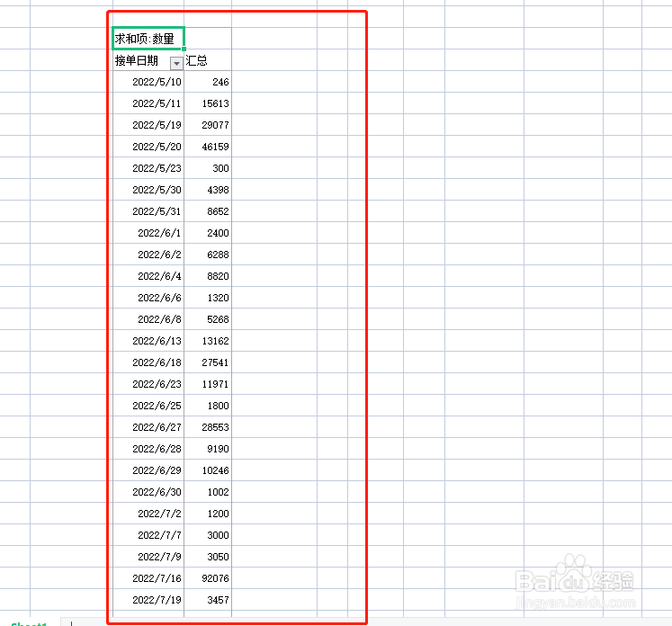Select value cell 4398
672x626 pixels.
tap(208, 190)
